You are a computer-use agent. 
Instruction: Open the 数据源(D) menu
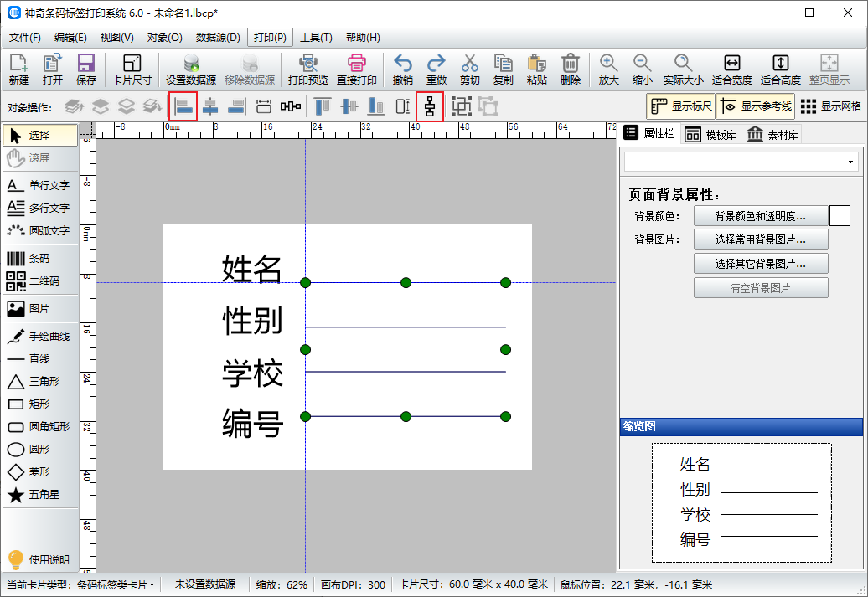(218, 38)
